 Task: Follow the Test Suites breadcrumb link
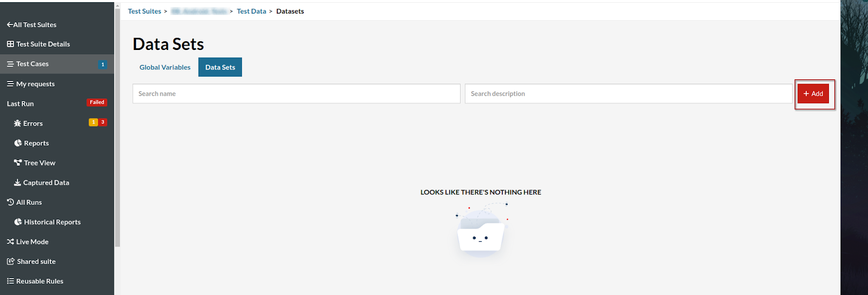pos(144,11)
